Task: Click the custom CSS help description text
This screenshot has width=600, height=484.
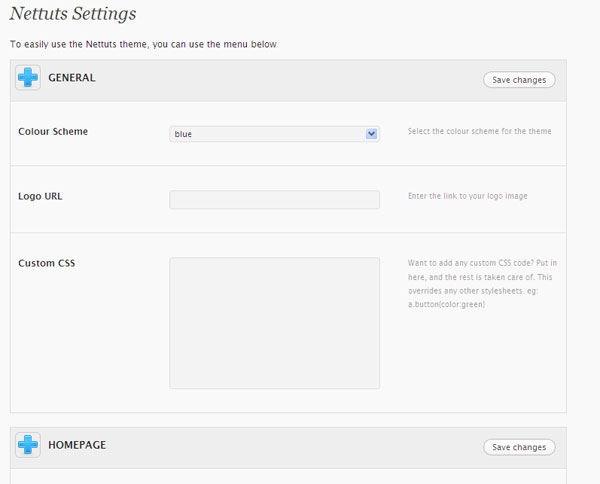Action: click(x=482, y=284)
